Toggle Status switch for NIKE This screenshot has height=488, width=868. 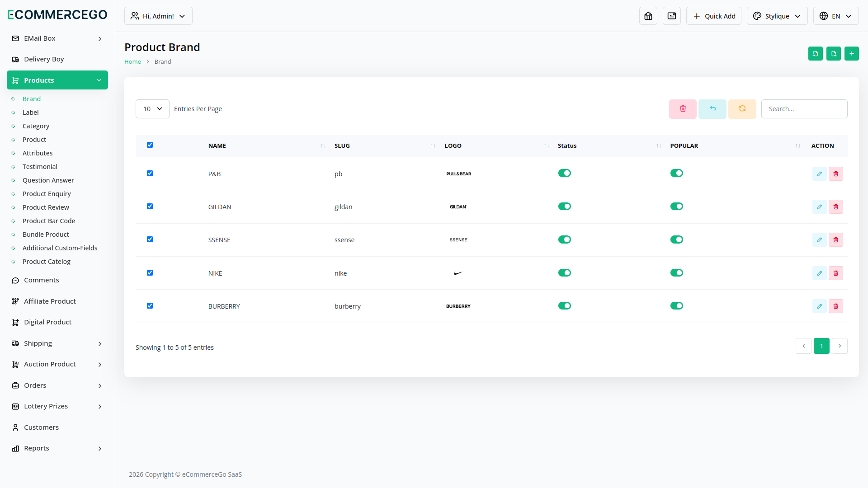pyautogui.click(x=565, y=273)
